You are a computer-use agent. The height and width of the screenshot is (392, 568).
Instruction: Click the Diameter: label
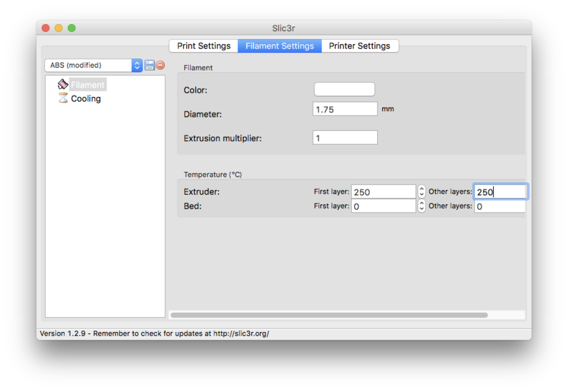[202, 114]
